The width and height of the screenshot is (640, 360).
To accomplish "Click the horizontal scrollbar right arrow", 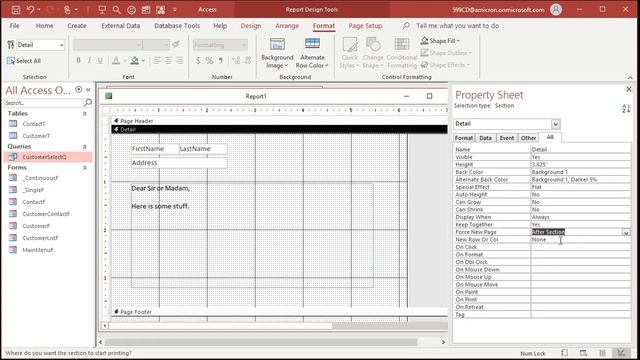I will pos(443,342).
